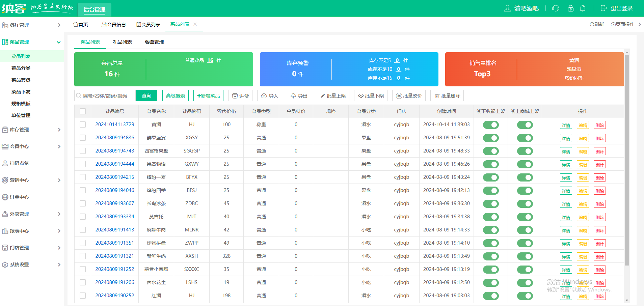Close the 菜品列表 page tab
644x306 pixels.
195,24
